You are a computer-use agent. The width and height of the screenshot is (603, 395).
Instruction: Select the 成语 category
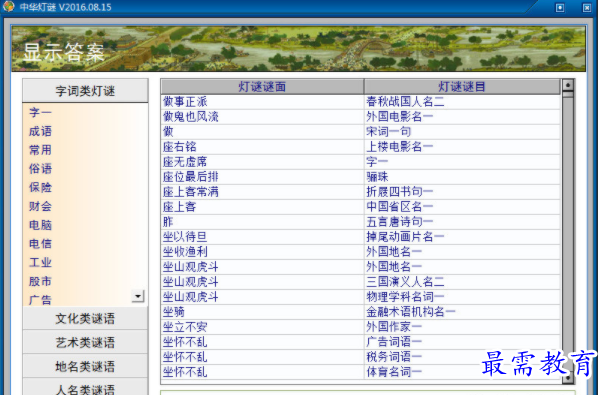coord(40,131)
